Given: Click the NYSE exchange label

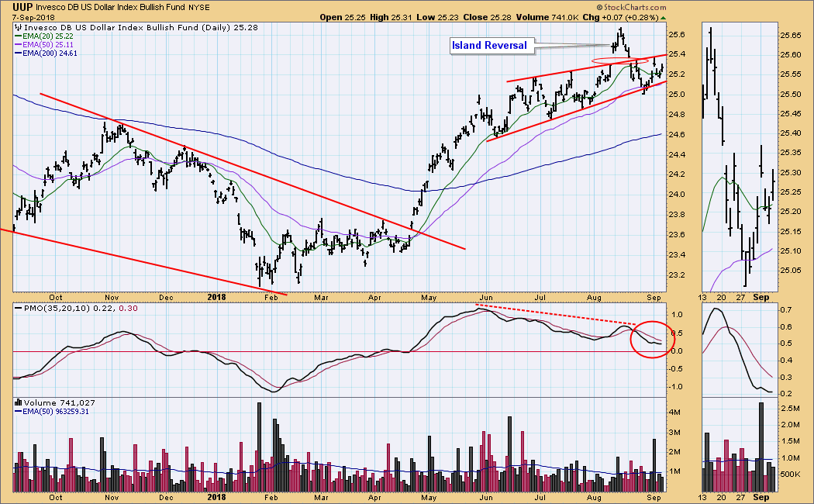Looking at the screenshot, I should tap(200, 7).
